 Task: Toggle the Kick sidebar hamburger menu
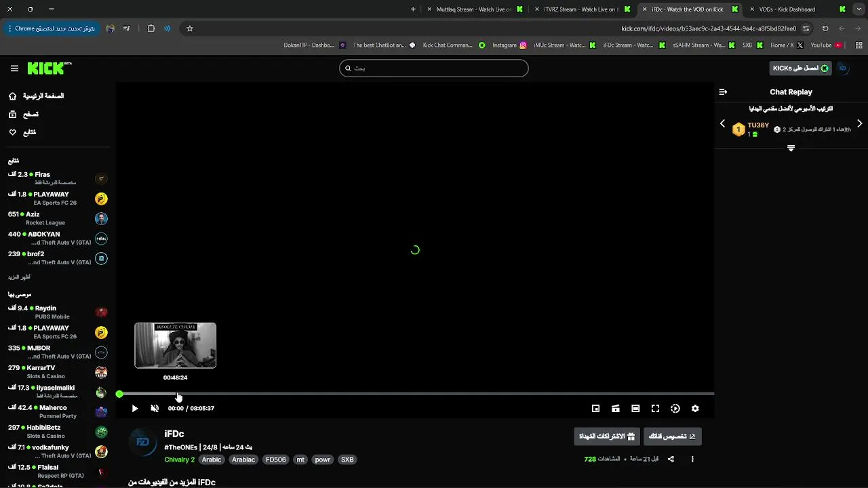14,68
